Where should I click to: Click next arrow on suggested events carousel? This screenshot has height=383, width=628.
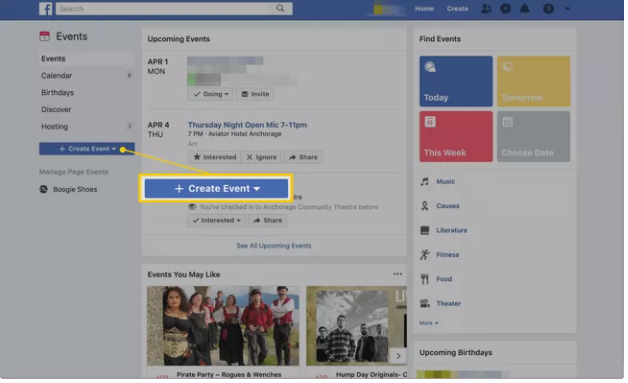(x=398, y=356)
